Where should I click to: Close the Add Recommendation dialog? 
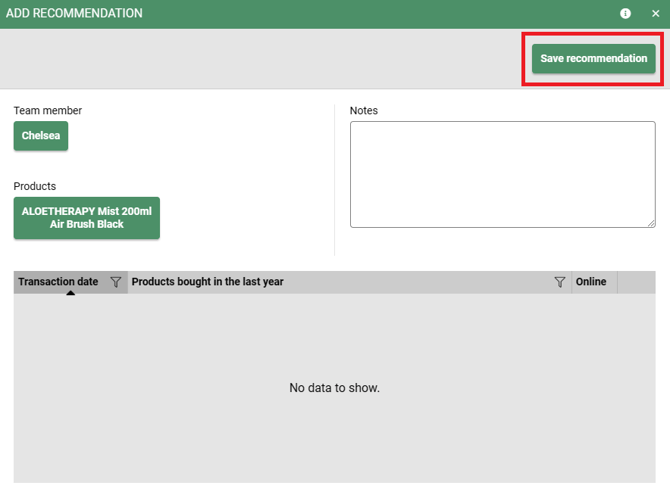656,14
